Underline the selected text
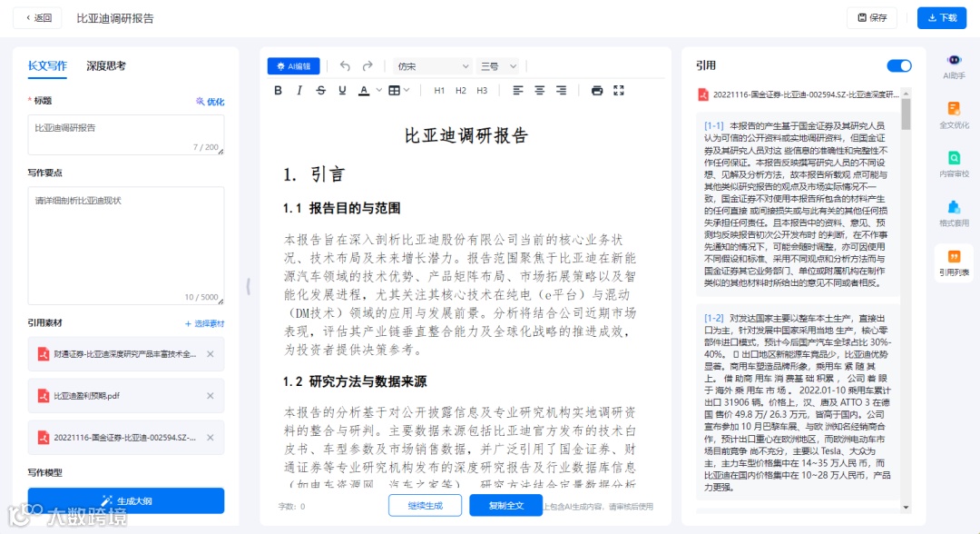Image resolution: width=980 pixels, height=534 pixels. point(342,91)
